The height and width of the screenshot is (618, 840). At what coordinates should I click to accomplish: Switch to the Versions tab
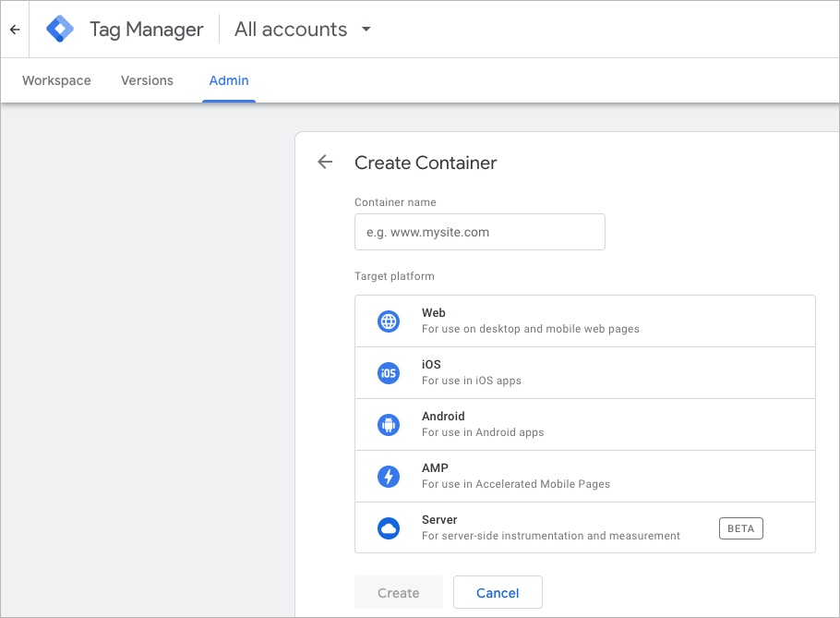coord(147,80)
